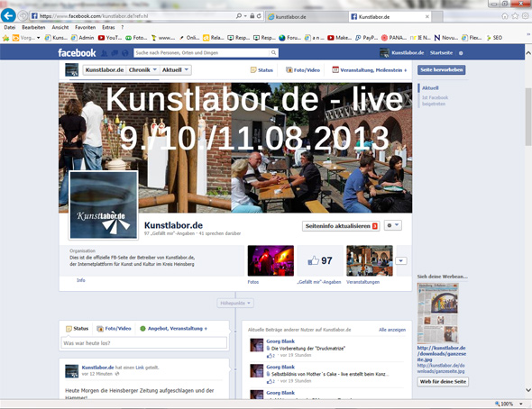Open the address bar search dropdown arrow

coord(245,16)
